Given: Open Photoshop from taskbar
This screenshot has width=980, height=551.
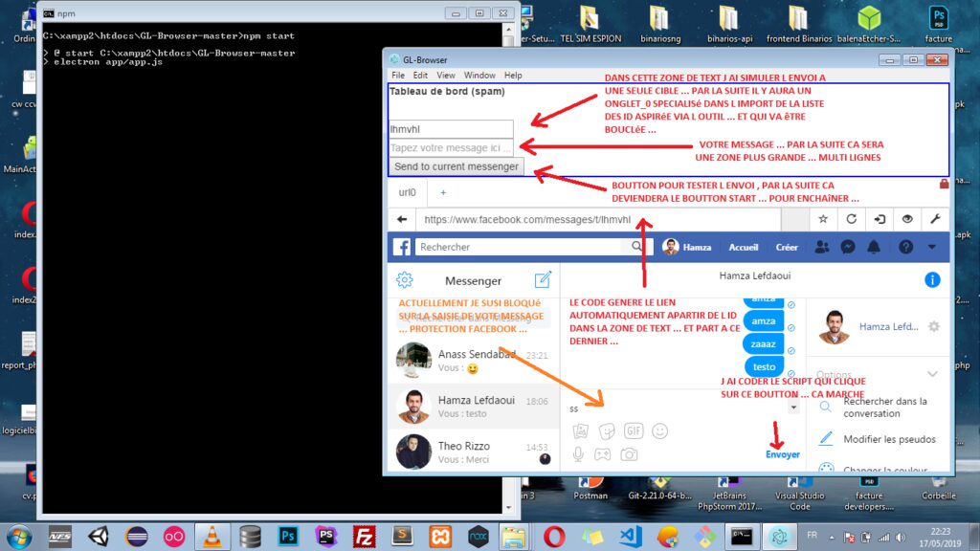Looking at the screenshot, I should [x=287, y=537].
